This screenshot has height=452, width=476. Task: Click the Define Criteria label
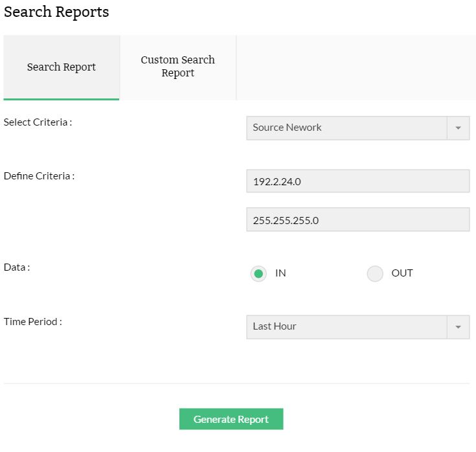click(39, 175)
